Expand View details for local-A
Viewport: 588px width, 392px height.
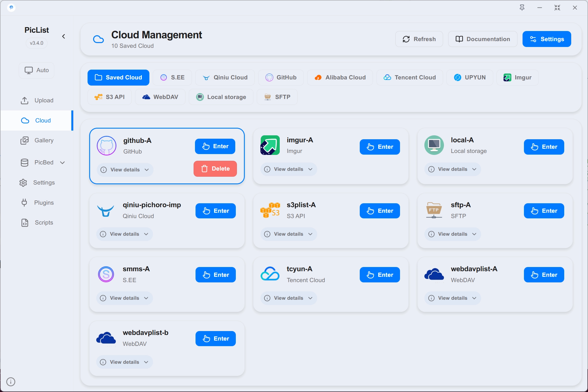click(x=453, y=169)
